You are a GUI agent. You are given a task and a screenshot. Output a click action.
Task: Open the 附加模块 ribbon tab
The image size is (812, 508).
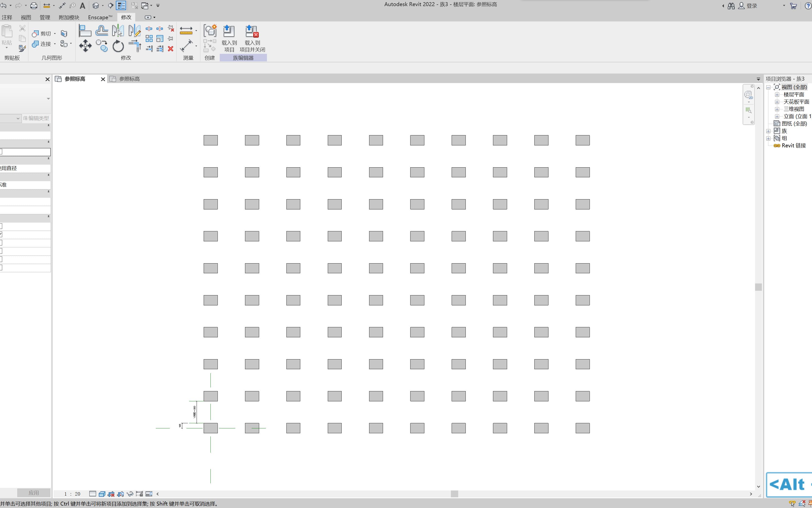69,17
